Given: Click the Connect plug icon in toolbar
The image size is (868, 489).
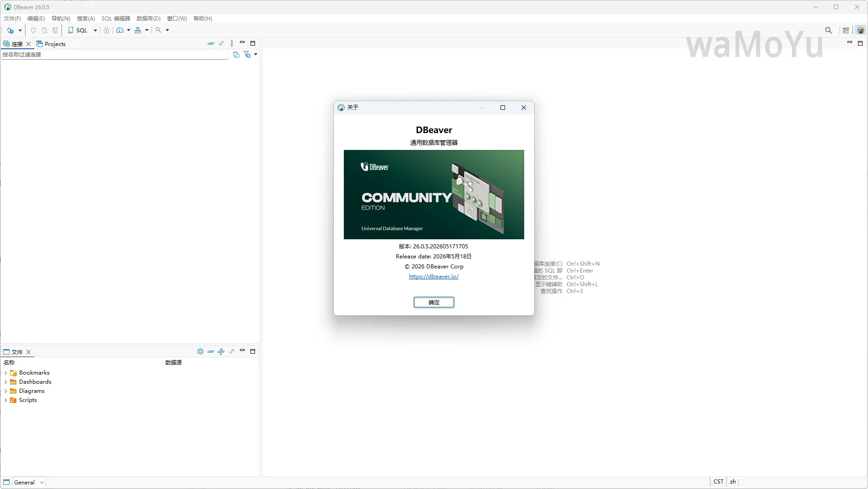Looking at the screenshot, I should 33,30.
